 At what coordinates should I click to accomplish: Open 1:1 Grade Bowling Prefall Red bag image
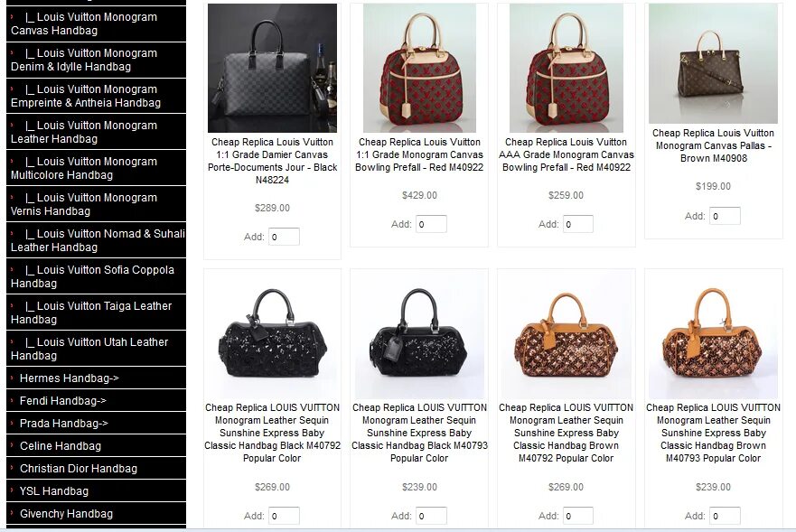coord(419,68)
